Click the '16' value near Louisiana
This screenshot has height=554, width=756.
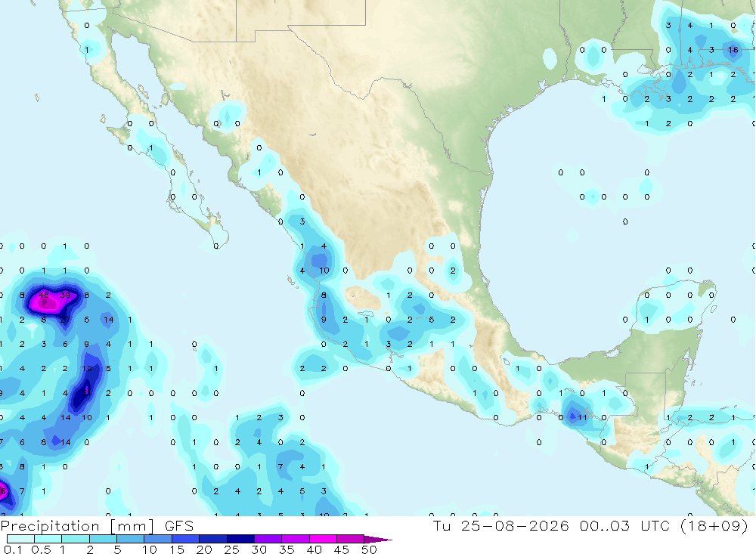click(733, 50)
